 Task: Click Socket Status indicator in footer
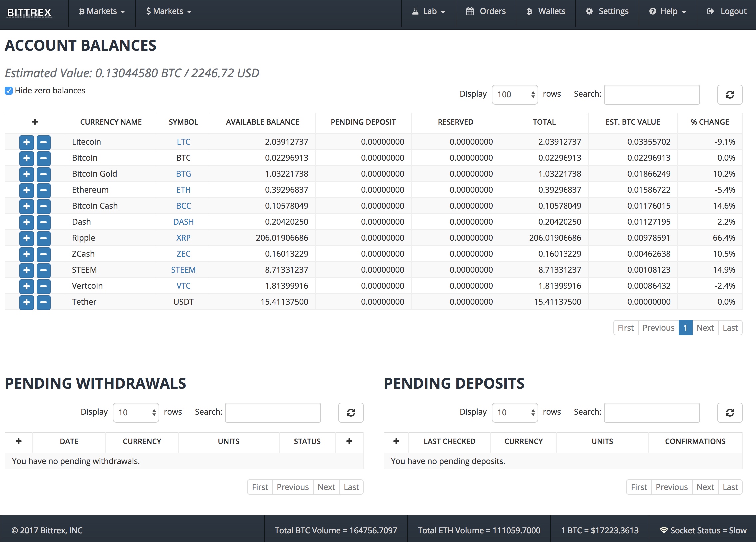click(703, 530)
